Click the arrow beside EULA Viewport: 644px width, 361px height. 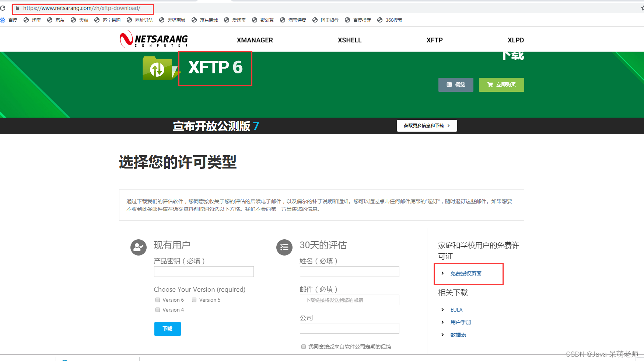[442, 310]
